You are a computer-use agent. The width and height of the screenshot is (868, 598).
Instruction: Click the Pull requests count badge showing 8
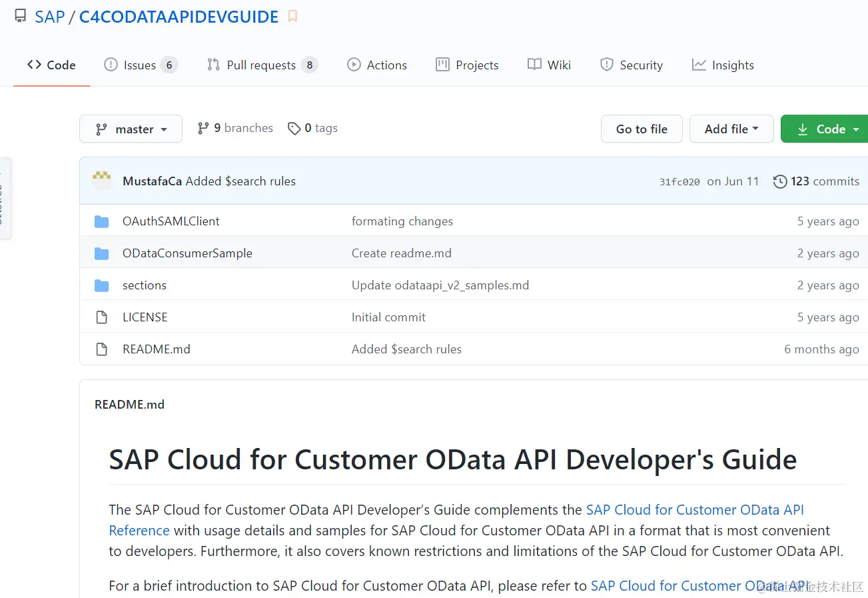309,65
